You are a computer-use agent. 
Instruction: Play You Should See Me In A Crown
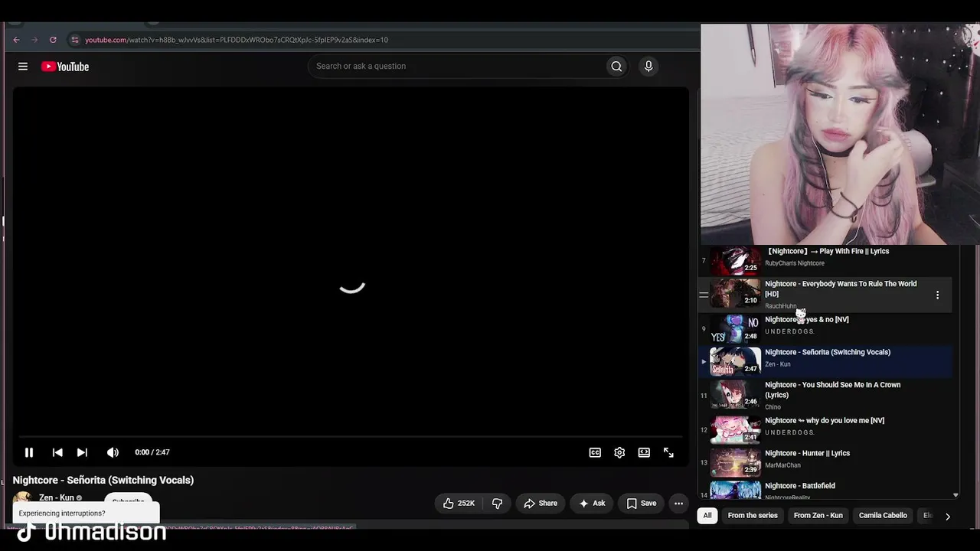pos(827,395)
